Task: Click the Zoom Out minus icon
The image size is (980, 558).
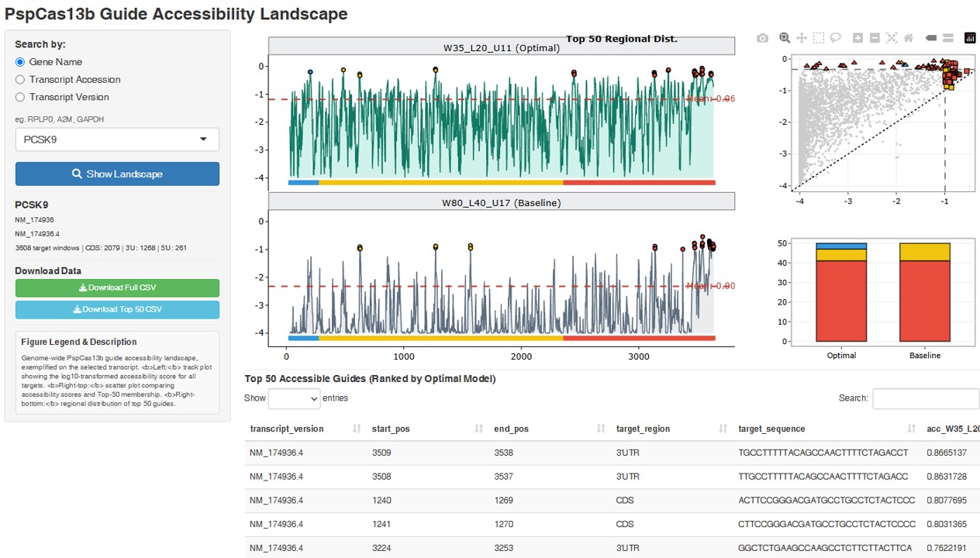Action: (x=875, y=38)
